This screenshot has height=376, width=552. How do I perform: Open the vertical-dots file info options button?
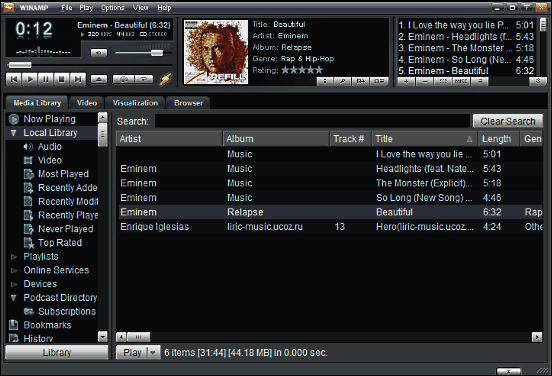[x=325, y=81]
